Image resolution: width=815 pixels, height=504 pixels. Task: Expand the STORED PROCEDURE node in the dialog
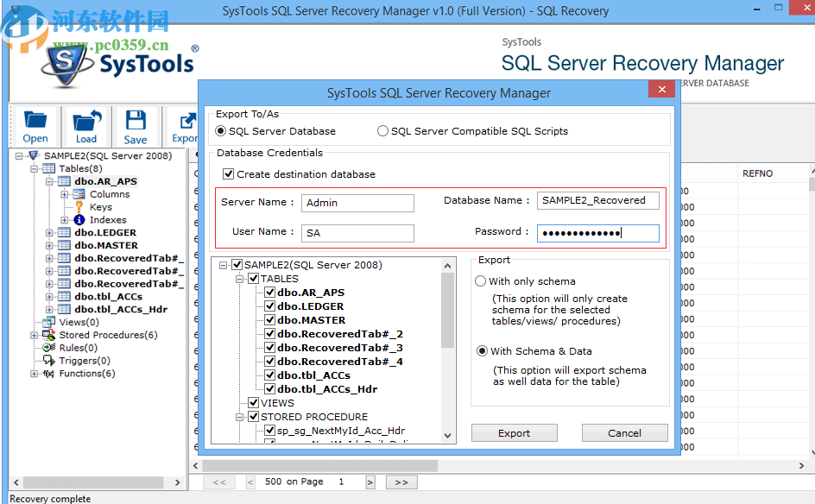pos(239,417)
